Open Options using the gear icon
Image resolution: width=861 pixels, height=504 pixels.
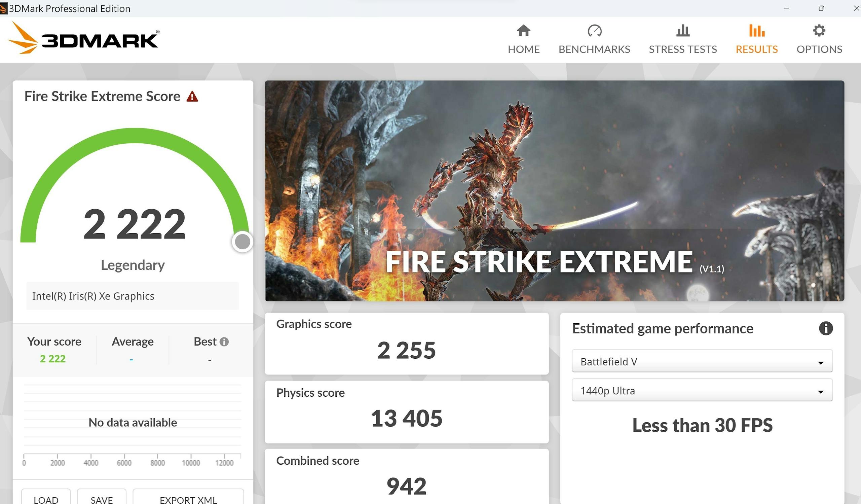819,31
